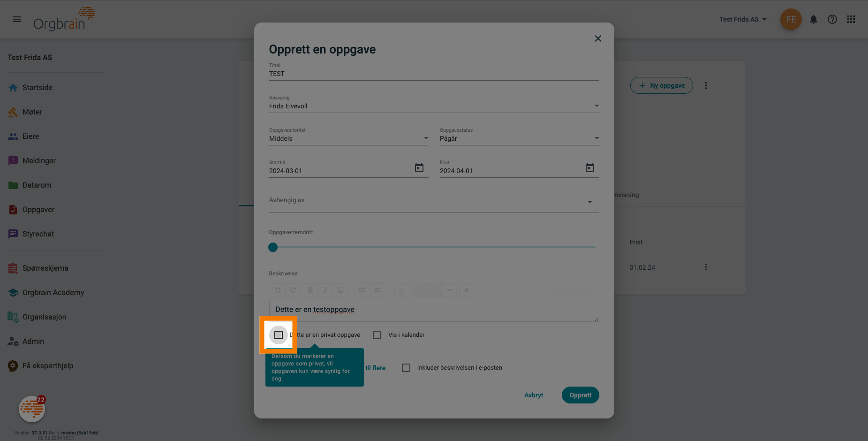This screenshot has width=868, height=441.
Task: Open the help question mark icon
Action: point(832,19)
